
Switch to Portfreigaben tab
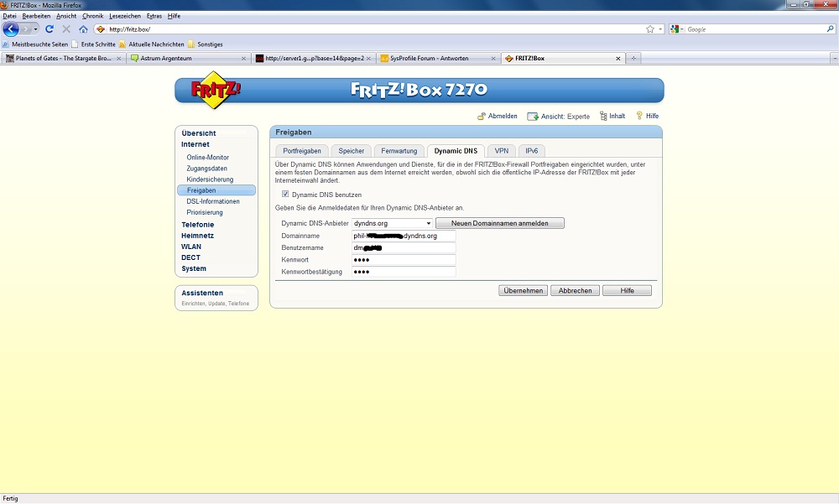coord(302,151)
